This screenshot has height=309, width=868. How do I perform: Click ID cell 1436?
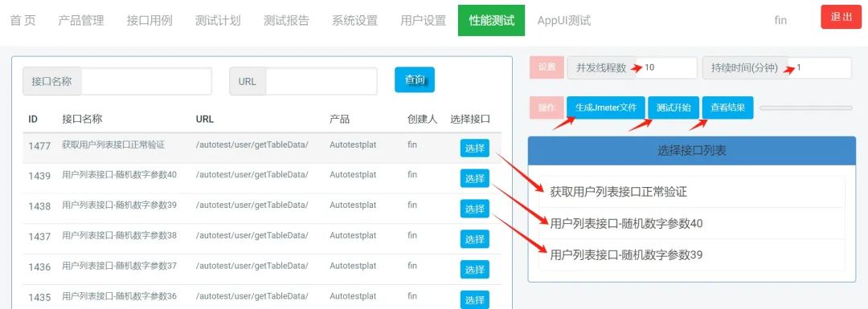[x=40, y=267]
